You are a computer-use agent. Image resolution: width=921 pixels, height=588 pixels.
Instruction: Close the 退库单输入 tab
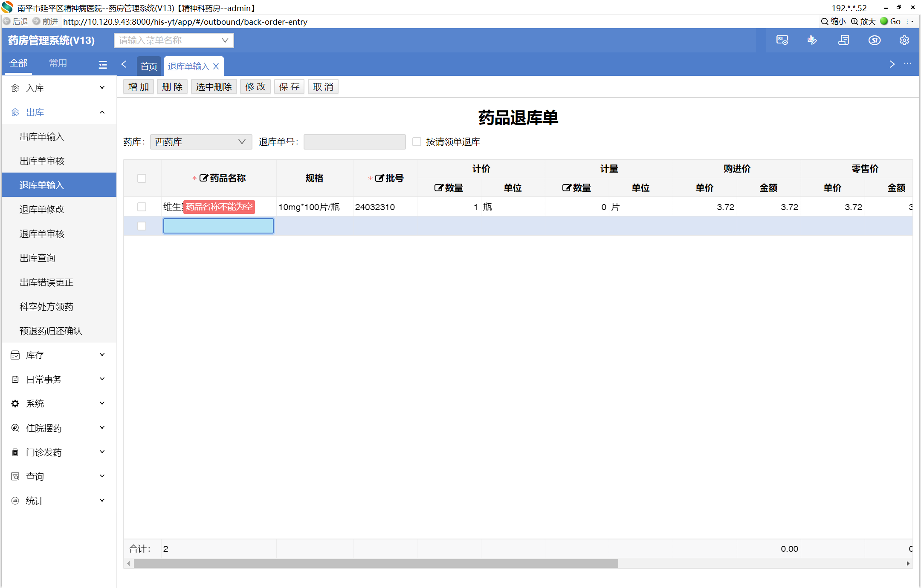tap(216, 66)
